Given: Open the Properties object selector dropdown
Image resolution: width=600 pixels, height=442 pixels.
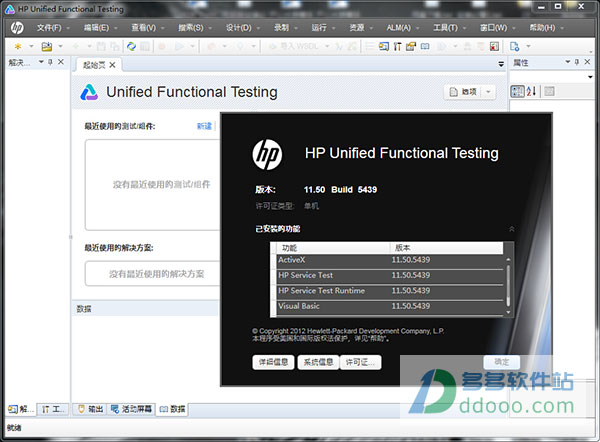Looking at the screenshot, I should pyautogui.click(x=590, y=77).
